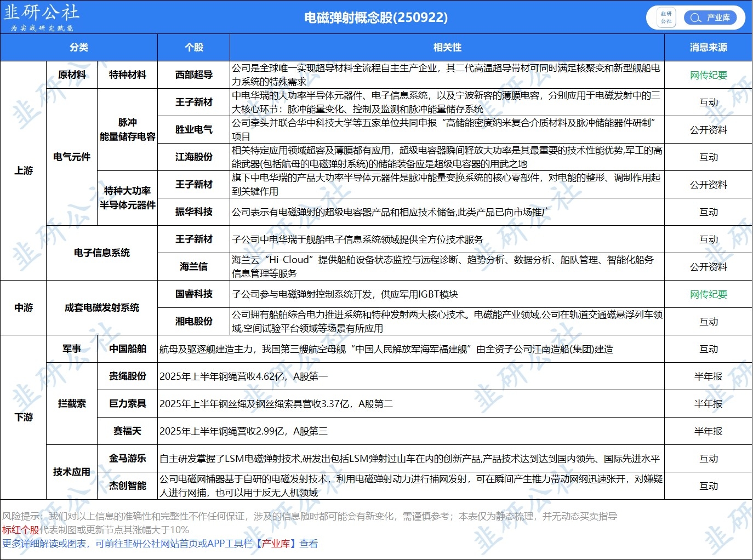The height and width of the screenshot is (560, 753).
Task: Select the 西部超导 stock cell
Action: click(x=193, y=75)
